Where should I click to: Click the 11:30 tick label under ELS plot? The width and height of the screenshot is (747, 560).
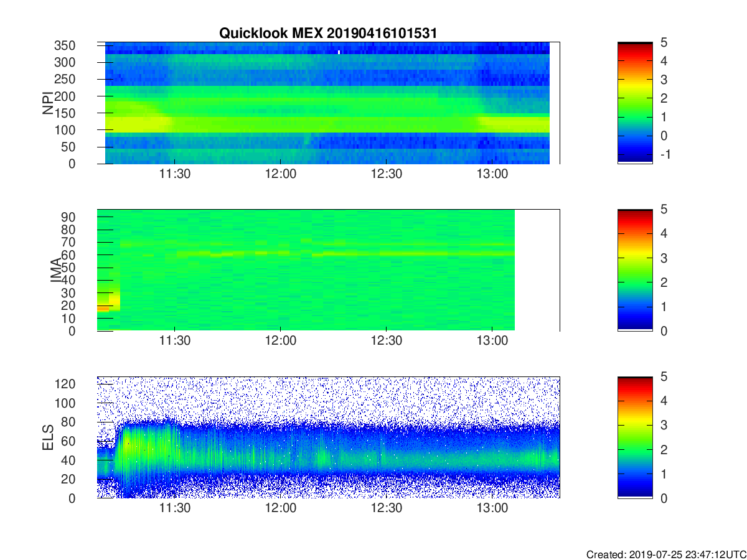[x=175, y=509]
